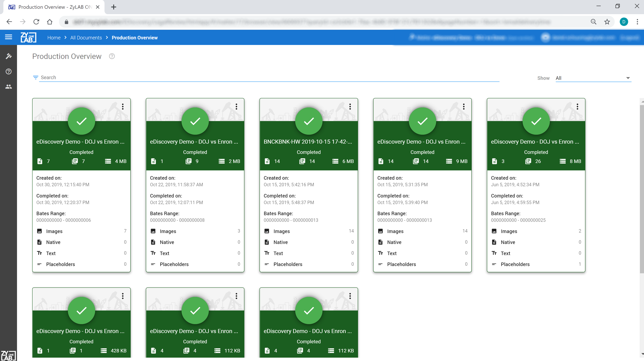
Task: Click the Production Overview breadcrumb link
Action: 134,38
